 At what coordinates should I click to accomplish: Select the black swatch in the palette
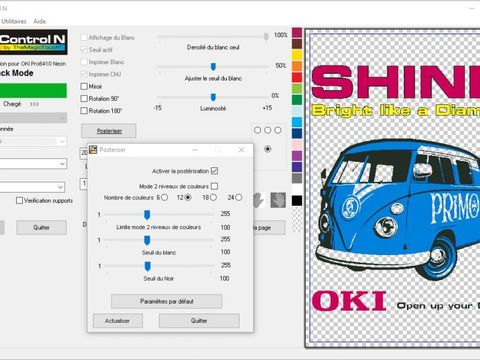click(297, 200)
